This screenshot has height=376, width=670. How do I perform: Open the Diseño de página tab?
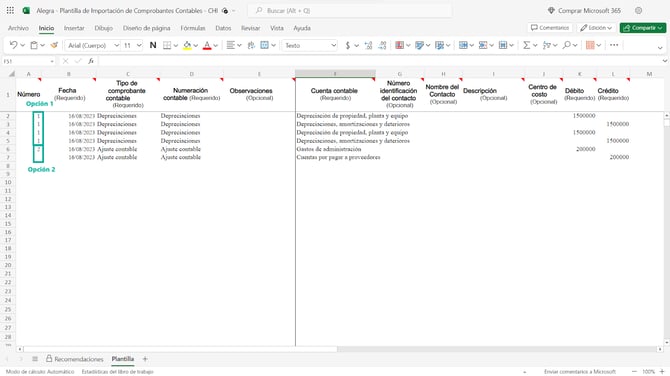(147, 28)
